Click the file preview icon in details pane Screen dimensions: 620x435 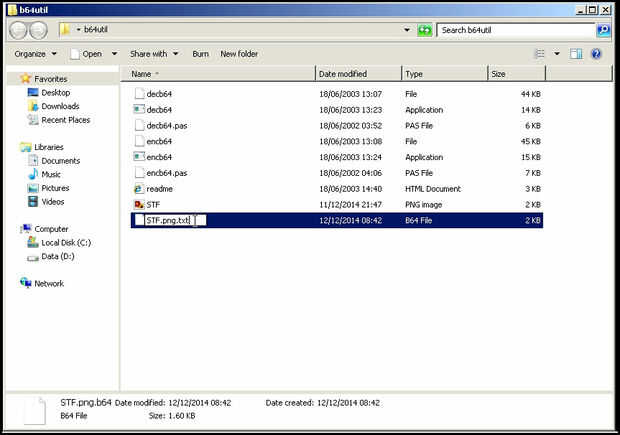35,410
